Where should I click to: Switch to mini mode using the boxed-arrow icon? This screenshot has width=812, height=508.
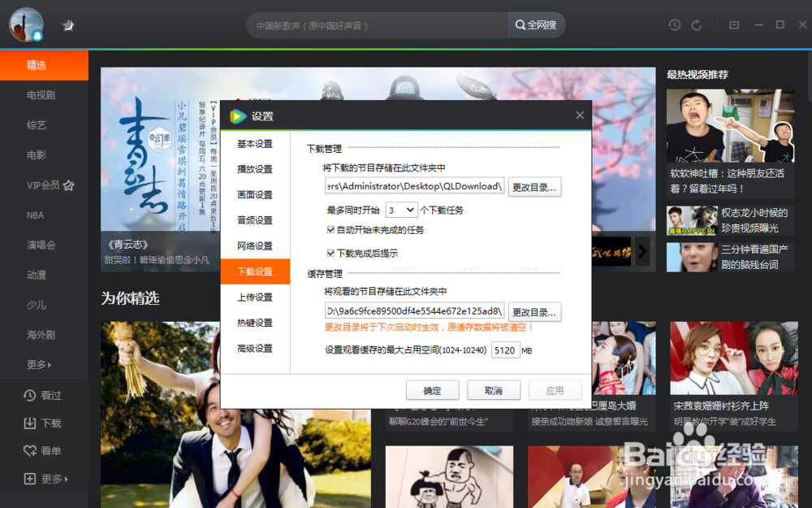[733, 24]
